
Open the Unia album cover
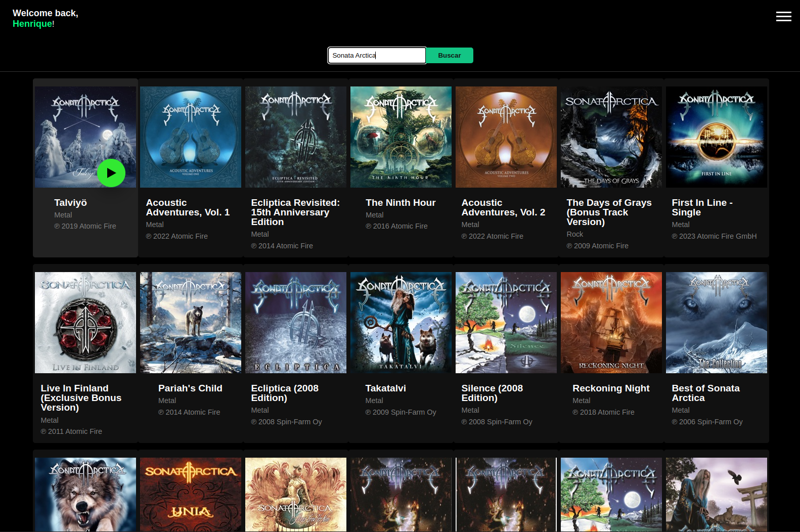point(191,494)
